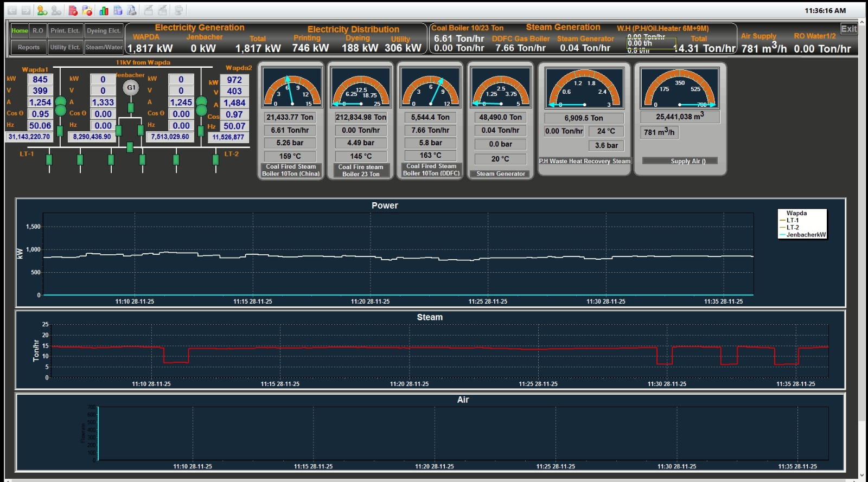
Task: Click the Coal Fire steam Boiler 23 Ton gauge
Action: (x=361, y=87)
